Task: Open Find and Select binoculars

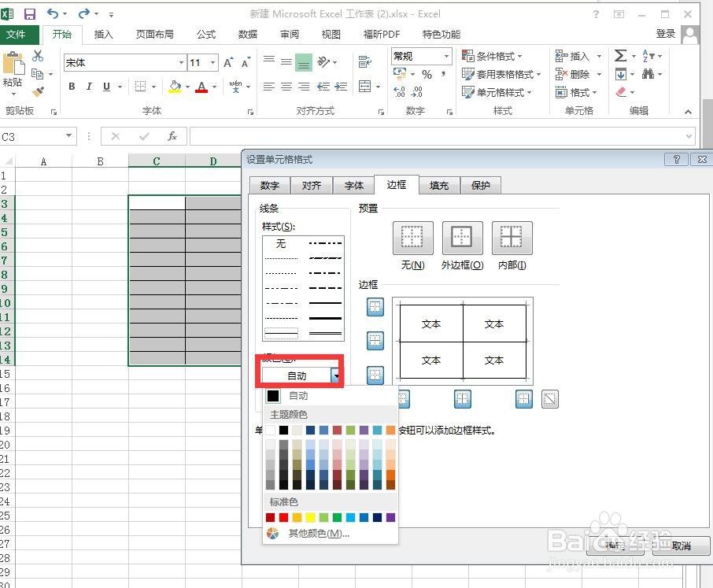Action: 648,74
